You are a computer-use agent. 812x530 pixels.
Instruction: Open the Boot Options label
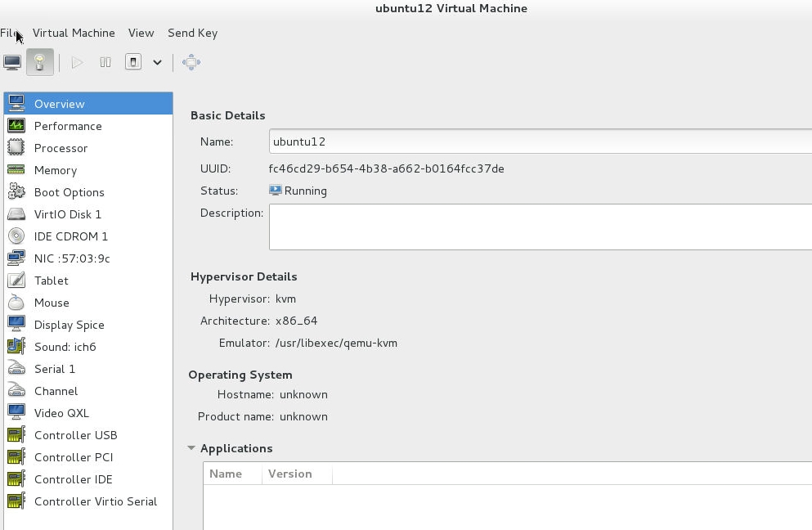click(x=69, y=192)
